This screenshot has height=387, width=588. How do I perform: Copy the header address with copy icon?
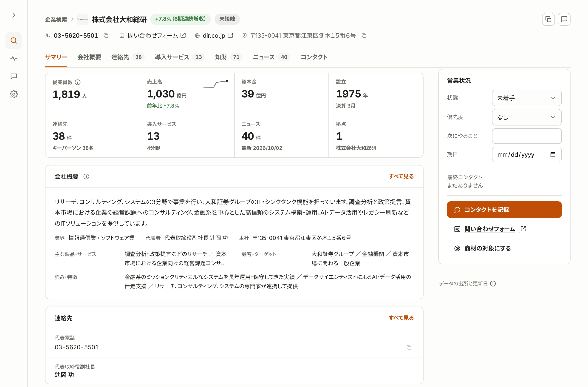[364, 36]
